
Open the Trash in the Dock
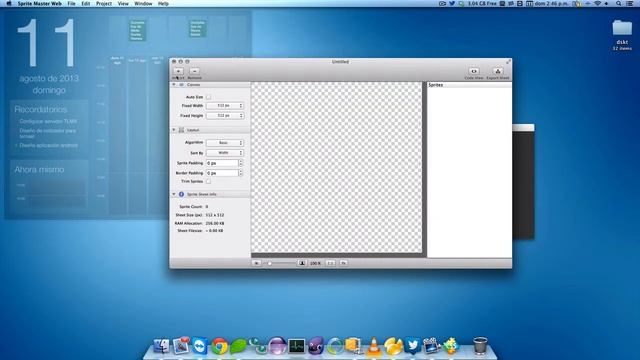(480, 346)
